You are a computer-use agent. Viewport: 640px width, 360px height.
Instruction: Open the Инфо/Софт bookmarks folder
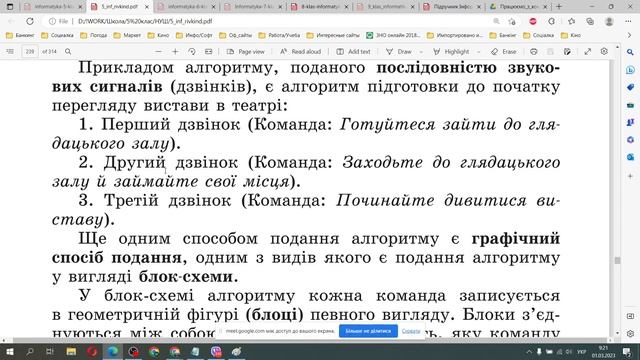click(x=194, y=36)
